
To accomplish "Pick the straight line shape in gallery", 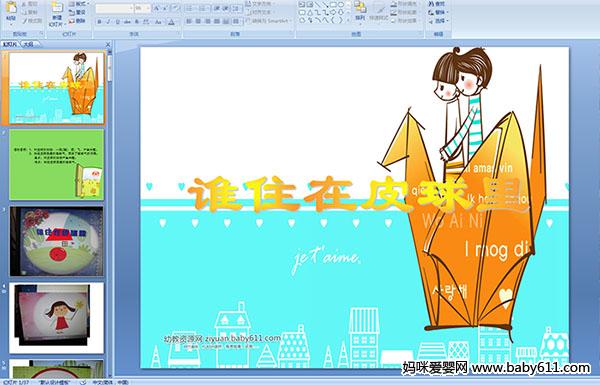I will click(x=318, y=4).
